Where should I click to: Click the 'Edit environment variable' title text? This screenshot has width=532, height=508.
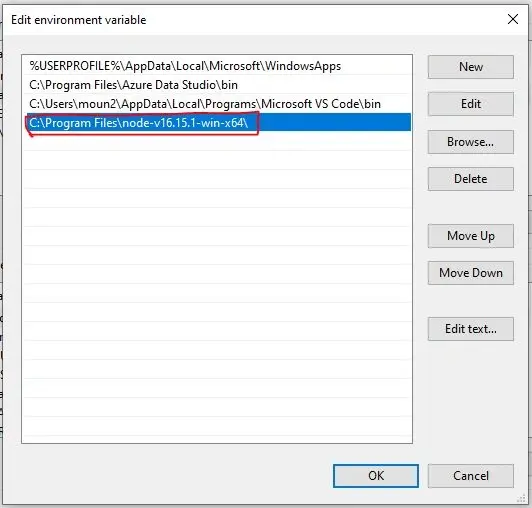pyautogui.click(x=79, y=20)
